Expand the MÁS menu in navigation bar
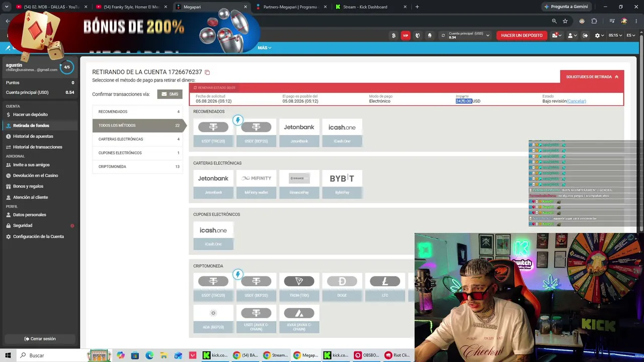Viewport: 644px width, 362px height. coord(265,48)
